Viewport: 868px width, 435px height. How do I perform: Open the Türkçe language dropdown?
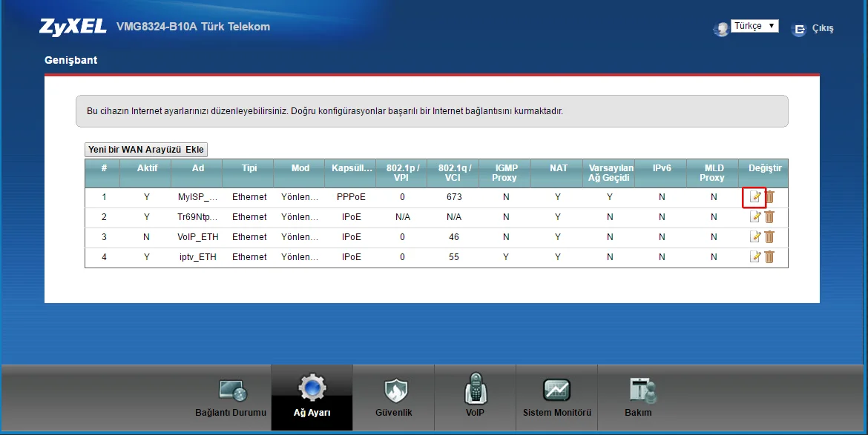[754, 26]
